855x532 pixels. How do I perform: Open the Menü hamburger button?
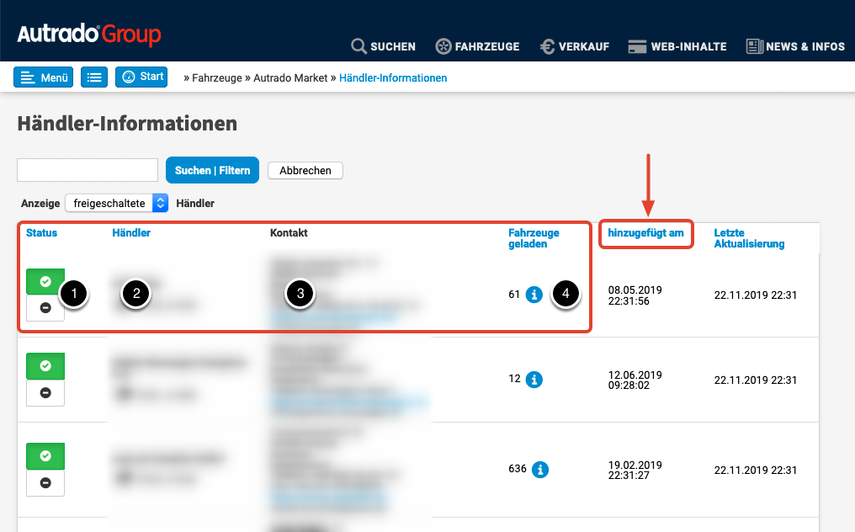click(43, 77)
